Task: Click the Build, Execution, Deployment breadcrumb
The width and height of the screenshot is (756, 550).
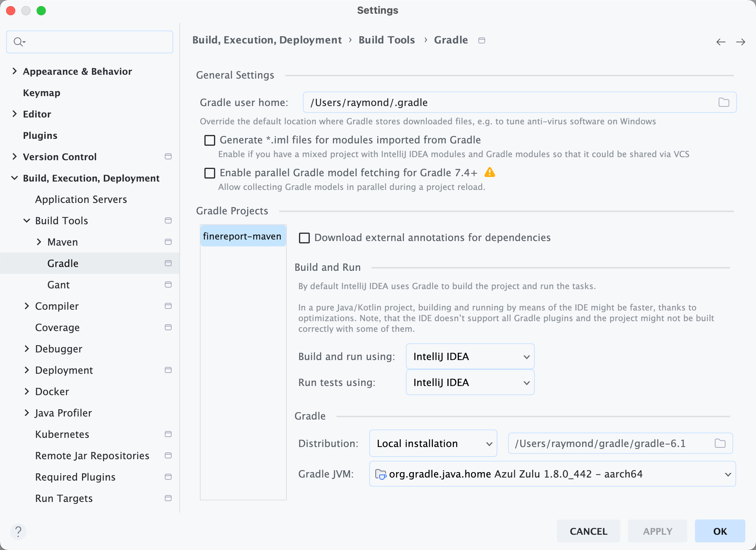Action: [x=267, y=40]
